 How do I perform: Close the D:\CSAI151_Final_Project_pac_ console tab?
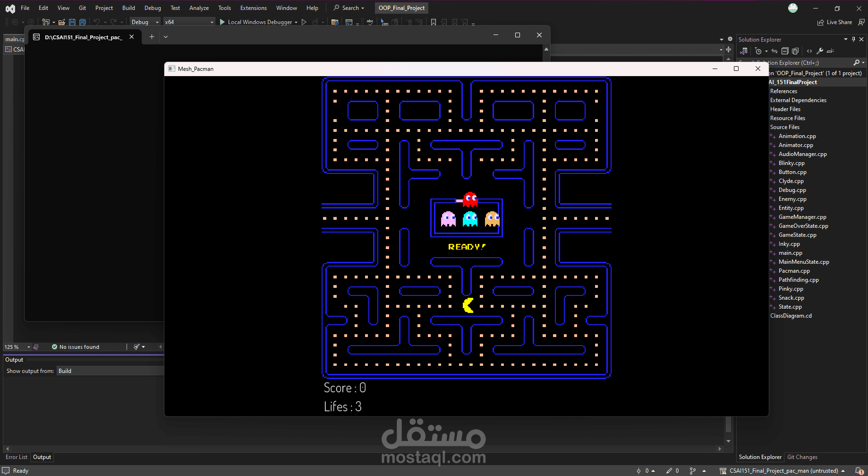click(132, 37)
